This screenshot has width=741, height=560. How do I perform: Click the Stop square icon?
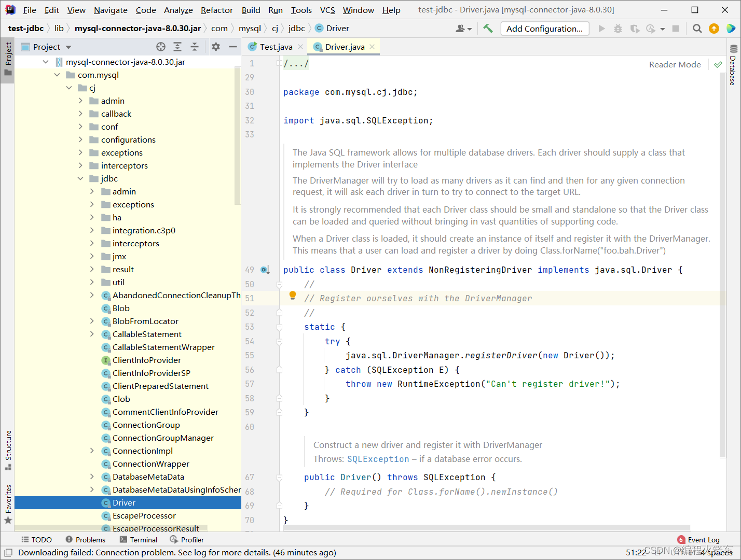676,29
